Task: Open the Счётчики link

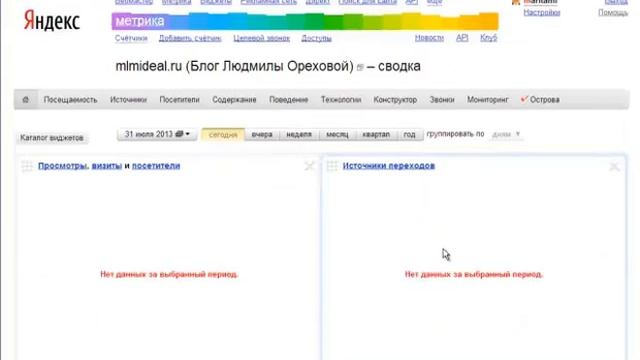Action: (x=131, y=38)
